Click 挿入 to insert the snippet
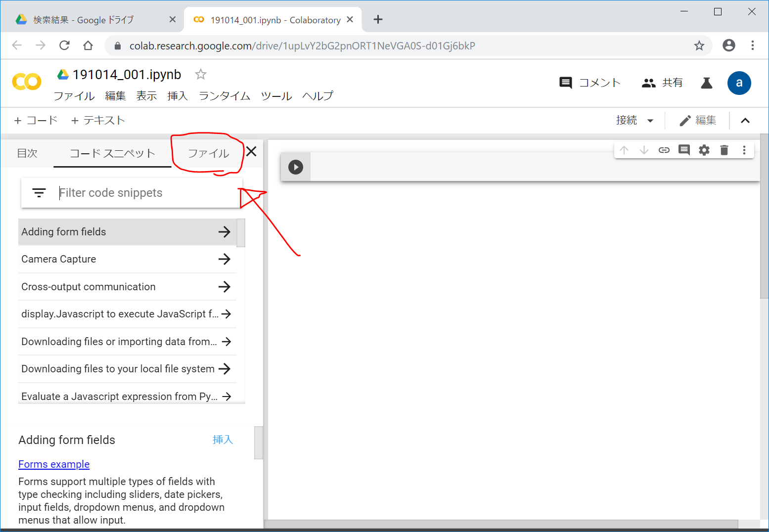Image resolution: width=769 pixels, height=532 pixels. click(223, 440)
